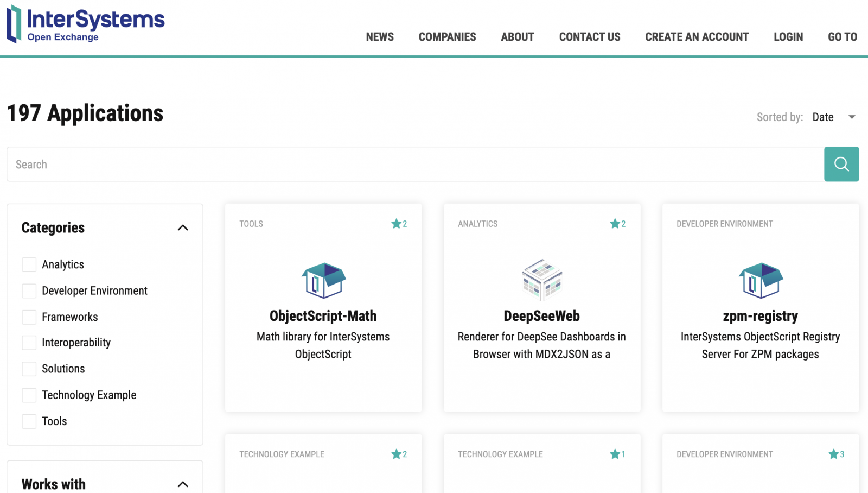Click the ANALYTICS tag on DeepSeeWeb card

[x=478, y=224]
